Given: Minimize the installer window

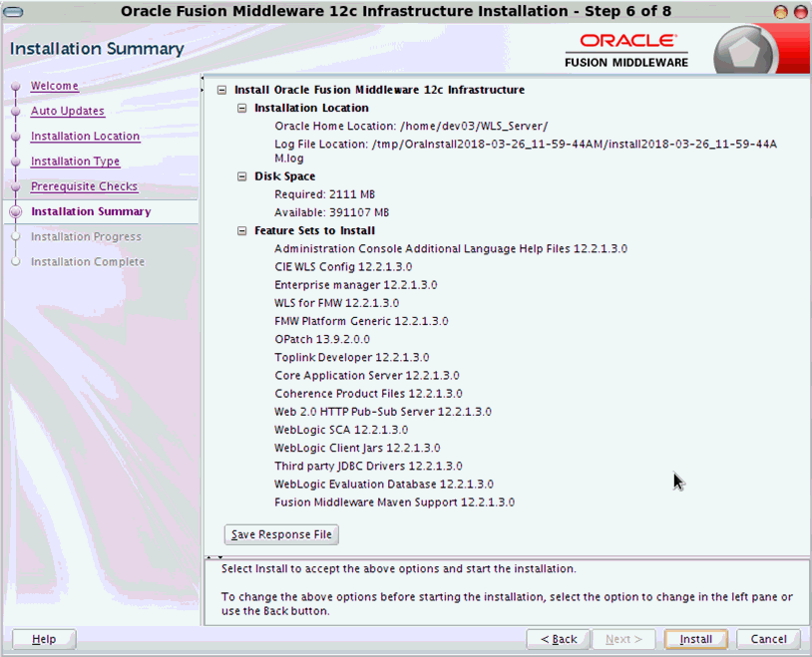Looking at the screenshot, I should [x=780, y=11].
